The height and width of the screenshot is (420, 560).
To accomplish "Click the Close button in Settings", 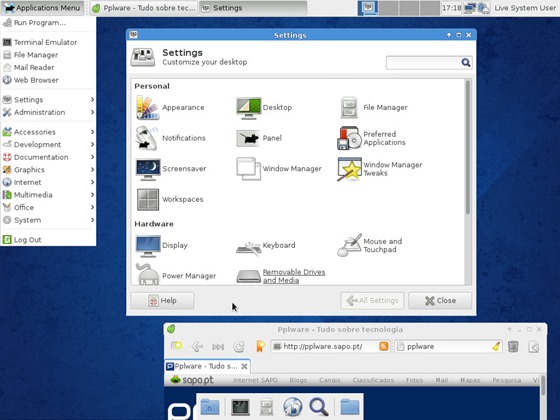I will pos(440,301).
